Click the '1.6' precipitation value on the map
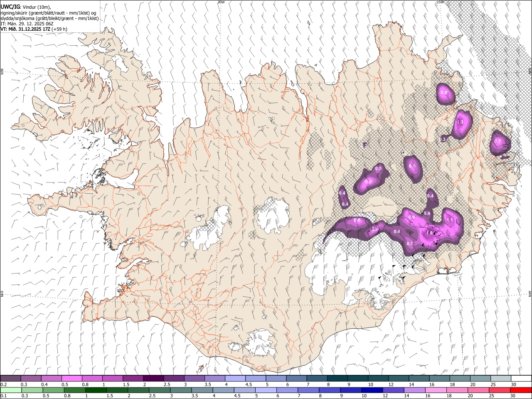This screenshot has height=399, width=532. 430,233
